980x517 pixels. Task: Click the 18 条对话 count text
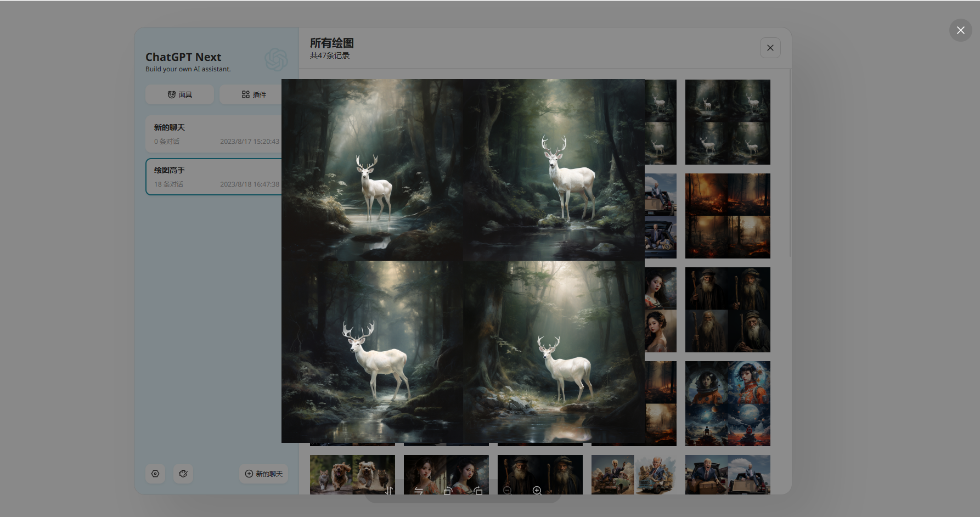tap(168, 184)
